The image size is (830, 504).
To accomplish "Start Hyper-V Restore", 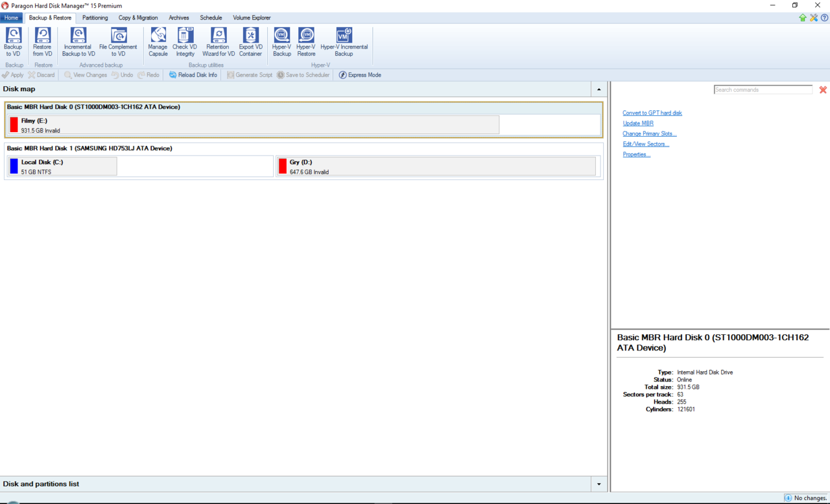I will [306, 42].
